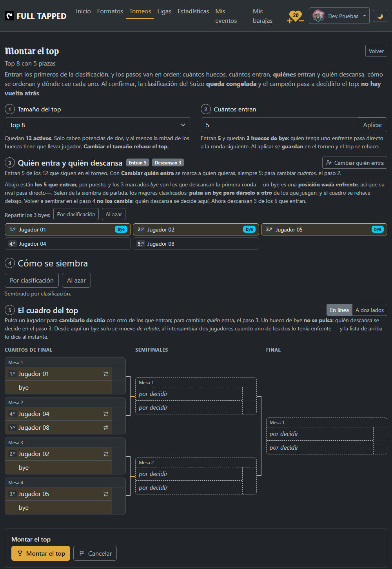The height and width of the screenshot is (569, 392).
Task: Apply the number of entrants with Aplicar
Action: 372,125
